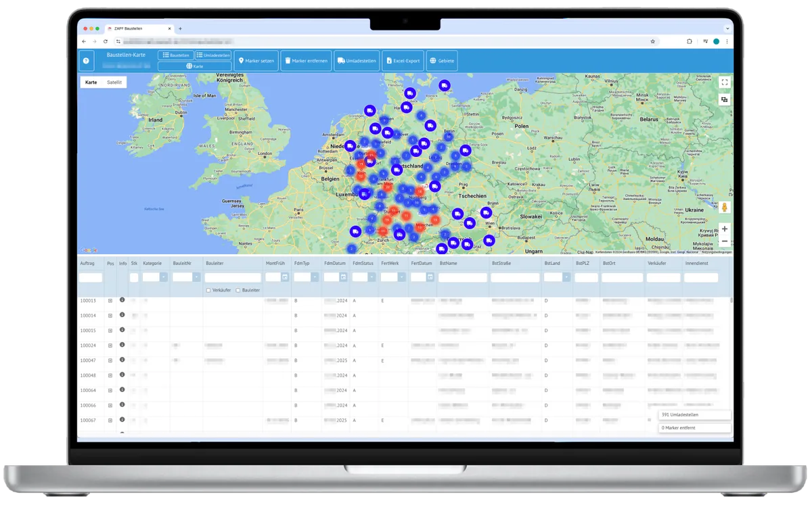
Task: Open the Baustellen list view
Action: [175, 55]
